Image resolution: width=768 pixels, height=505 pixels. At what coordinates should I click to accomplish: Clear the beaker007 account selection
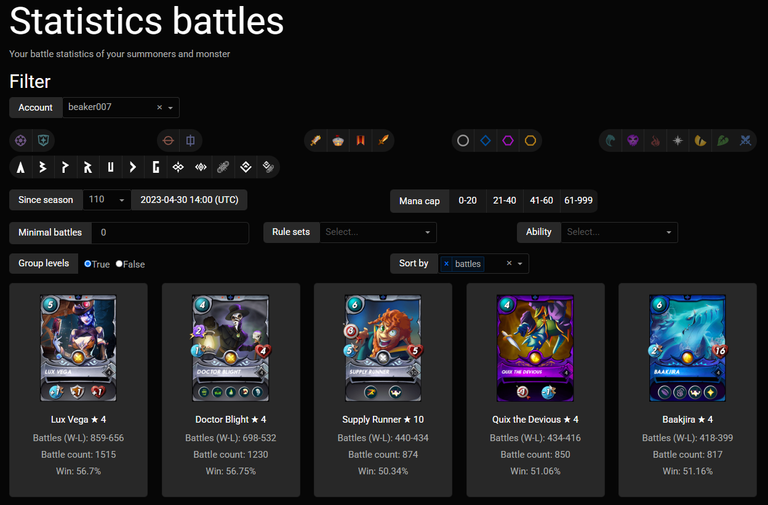(x=159, y=107)
